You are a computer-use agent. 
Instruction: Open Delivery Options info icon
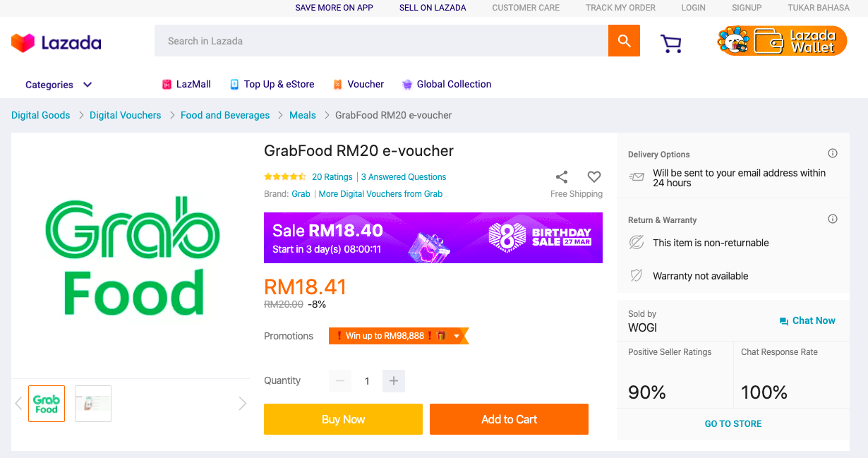pos(833,153)
